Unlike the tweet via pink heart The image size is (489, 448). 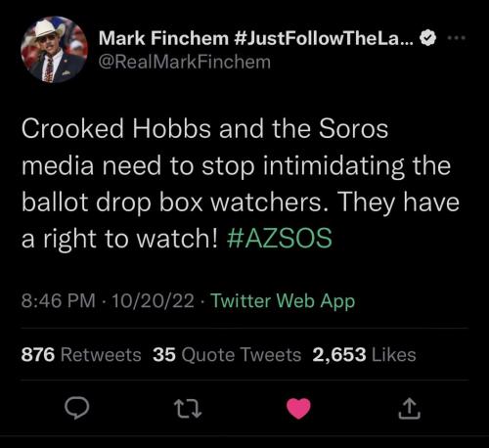point(298,408)
